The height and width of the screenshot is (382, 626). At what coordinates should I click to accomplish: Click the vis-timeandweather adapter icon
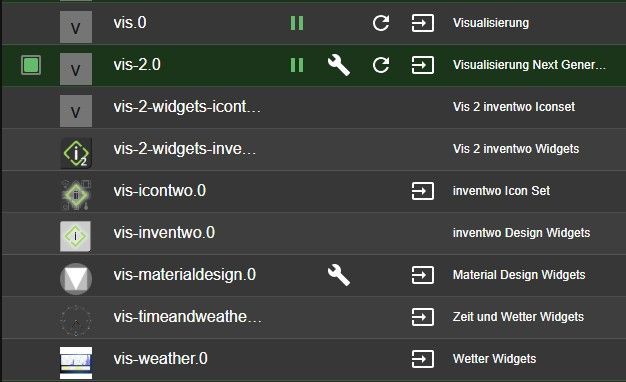coord(76,321)
